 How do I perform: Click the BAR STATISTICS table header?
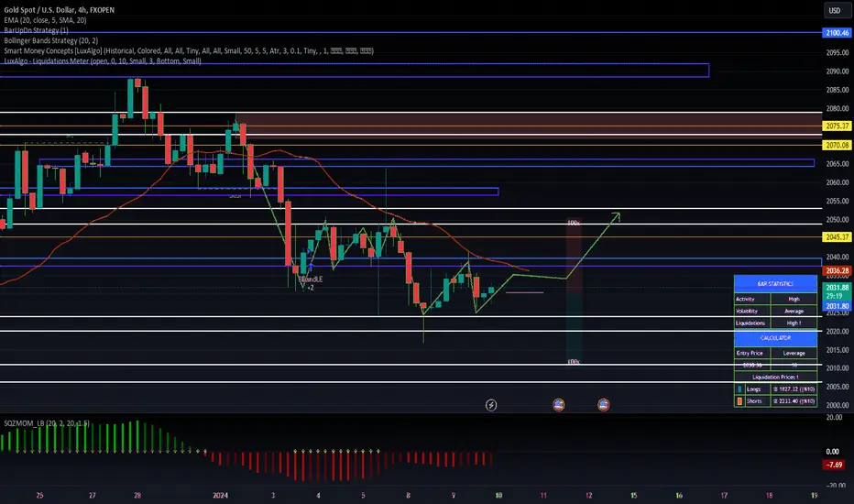[775, 284]
